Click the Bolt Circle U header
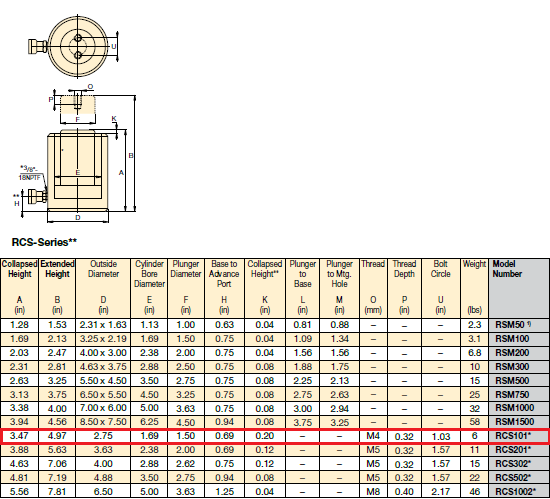Screen dimensions: 550x499 tap(441, 288)
